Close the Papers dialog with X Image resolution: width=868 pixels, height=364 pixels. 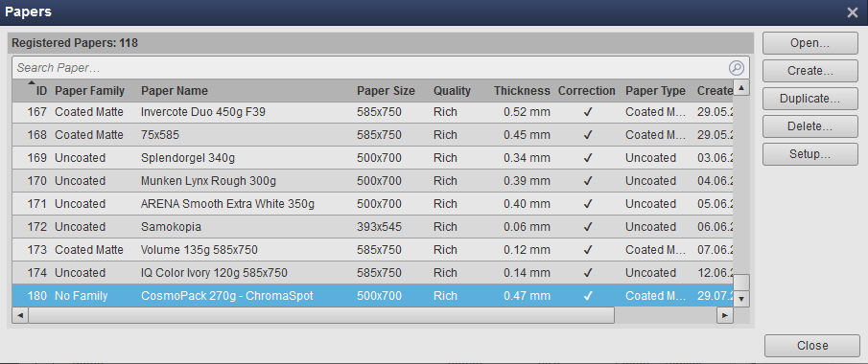[853, 12]
